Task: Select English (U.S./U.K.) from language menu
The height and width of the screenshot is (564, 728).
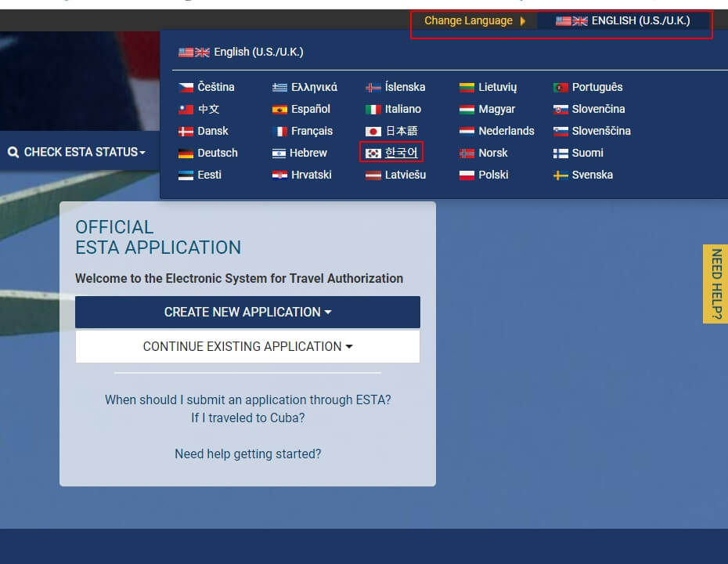Action: pos(241,52)
